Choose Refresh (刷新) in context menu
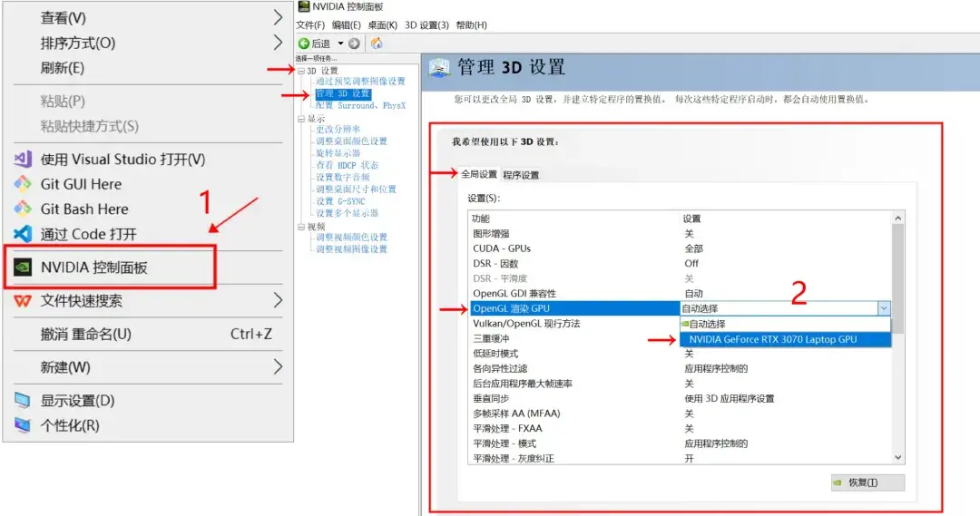 149,67
